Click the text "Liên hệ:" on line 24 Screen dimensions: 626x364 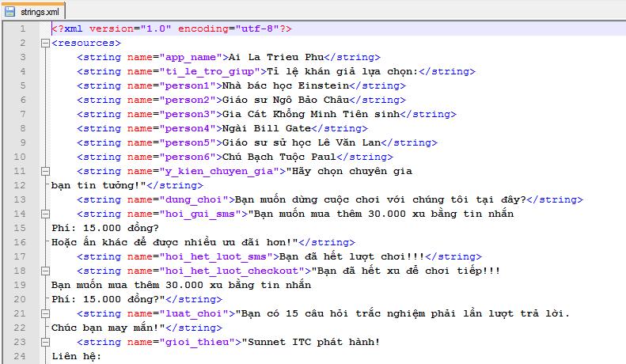point(76,356)
